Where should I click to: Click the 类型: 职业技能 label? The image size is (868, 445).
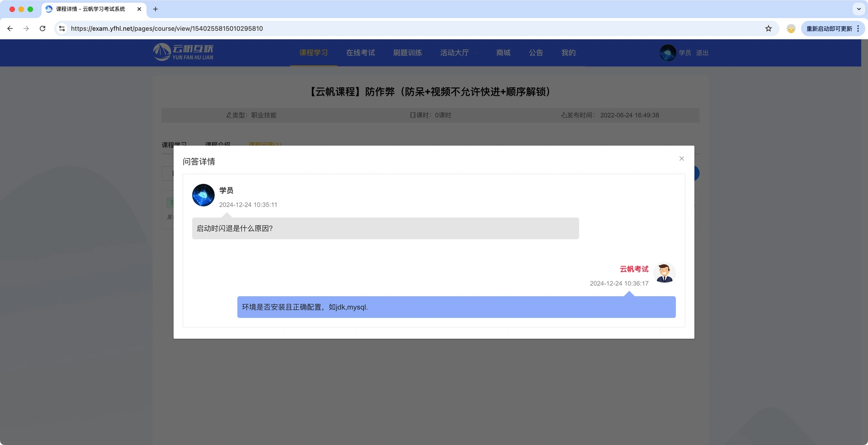(251, 115)
